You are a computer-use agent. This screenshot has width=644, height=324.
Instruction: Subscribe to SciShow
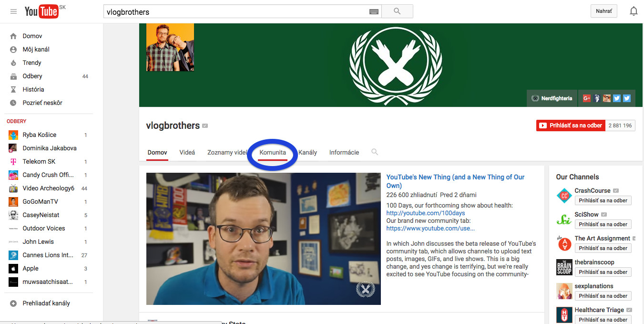603,224
